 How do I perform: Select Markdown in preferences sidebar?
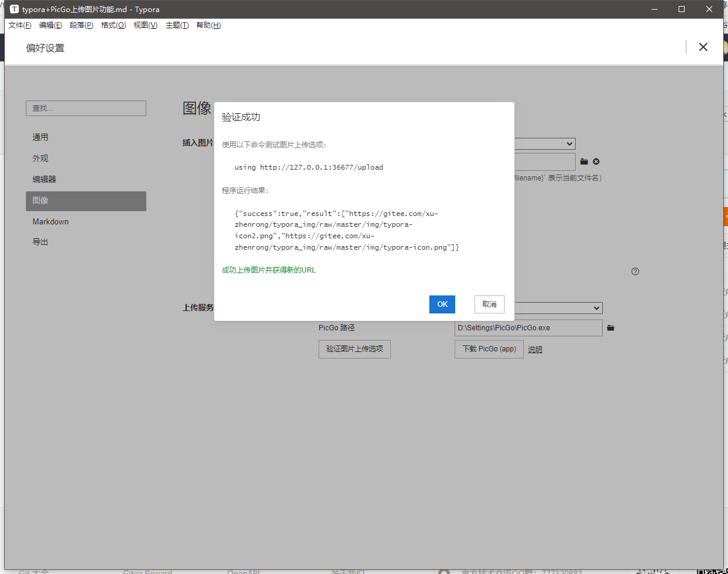86,221
